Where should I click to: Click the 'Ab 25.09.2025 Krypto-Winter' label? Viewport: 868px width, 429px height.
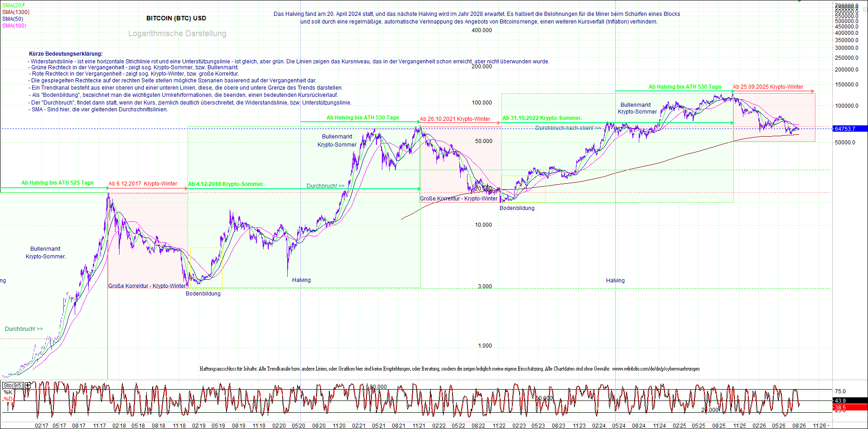tap(768, 87)
